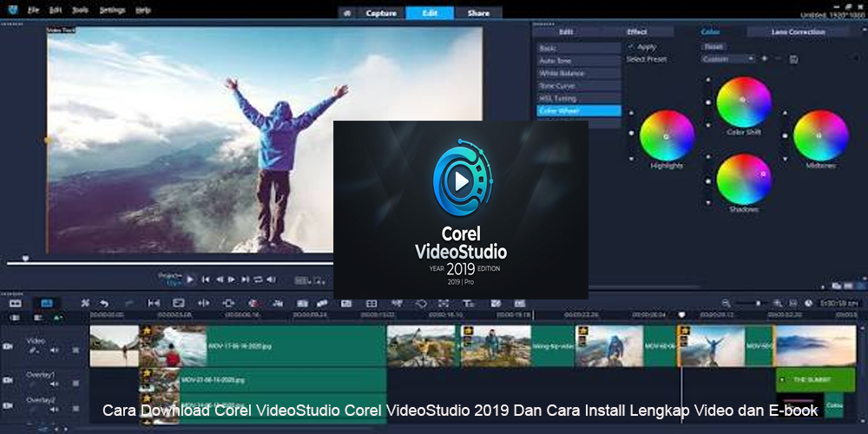Open the Split Screen Template Creator icon

point(496,303)
